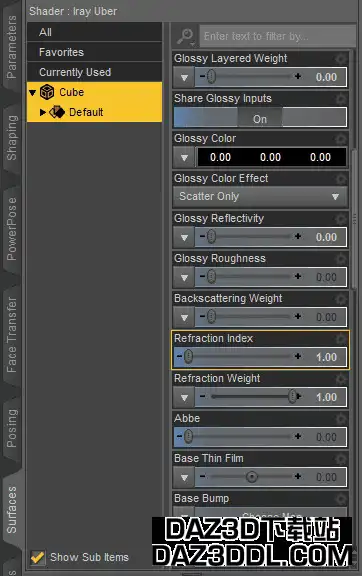Image resolution: width=362 pixels, height=576 pixels.
Task: Click the Cube object icon
Action: click(47, 92)
